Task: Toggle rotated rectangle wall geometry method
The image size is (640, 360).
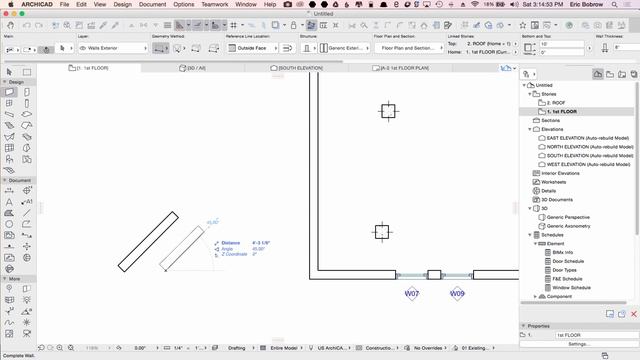Action: click(x=213, y=48)
